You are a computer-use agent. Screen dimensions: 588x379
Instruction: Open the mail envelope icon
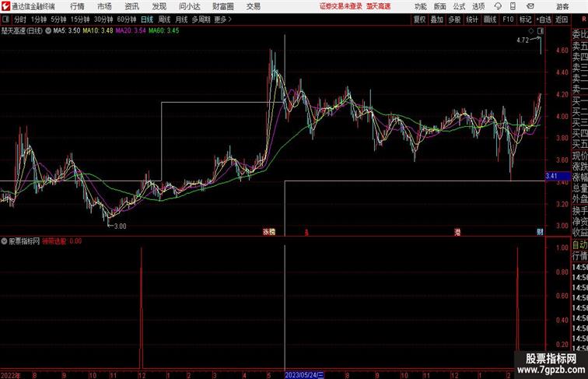[x=530, y=6]
